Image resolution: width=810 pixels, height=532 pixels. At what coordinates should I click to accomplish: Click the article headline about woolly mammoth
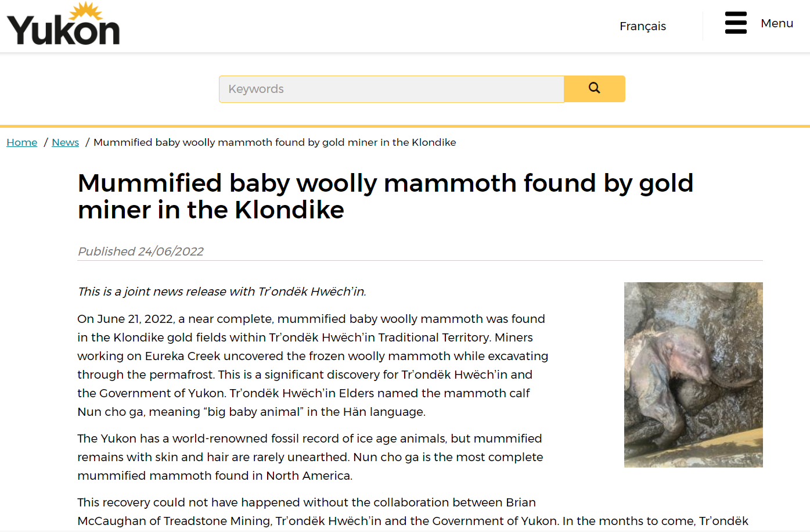tap(386, 196)
